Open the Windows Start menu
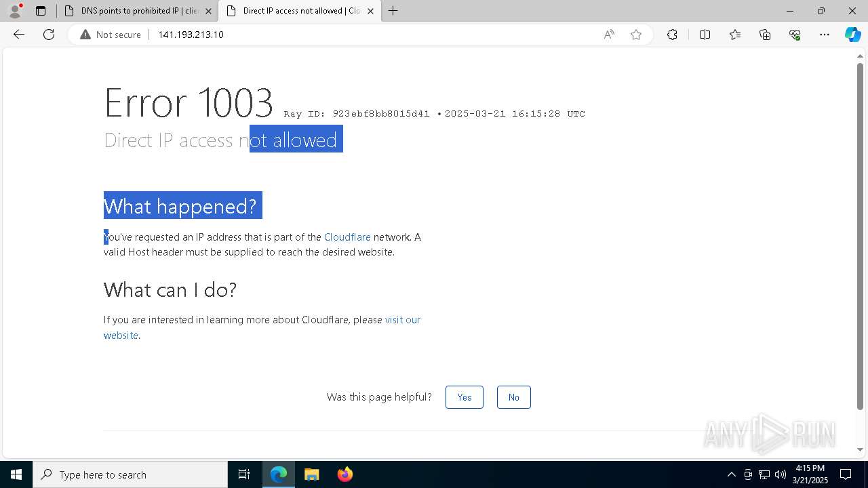This screenshot has width=868, height=488. tap(16, 474)
